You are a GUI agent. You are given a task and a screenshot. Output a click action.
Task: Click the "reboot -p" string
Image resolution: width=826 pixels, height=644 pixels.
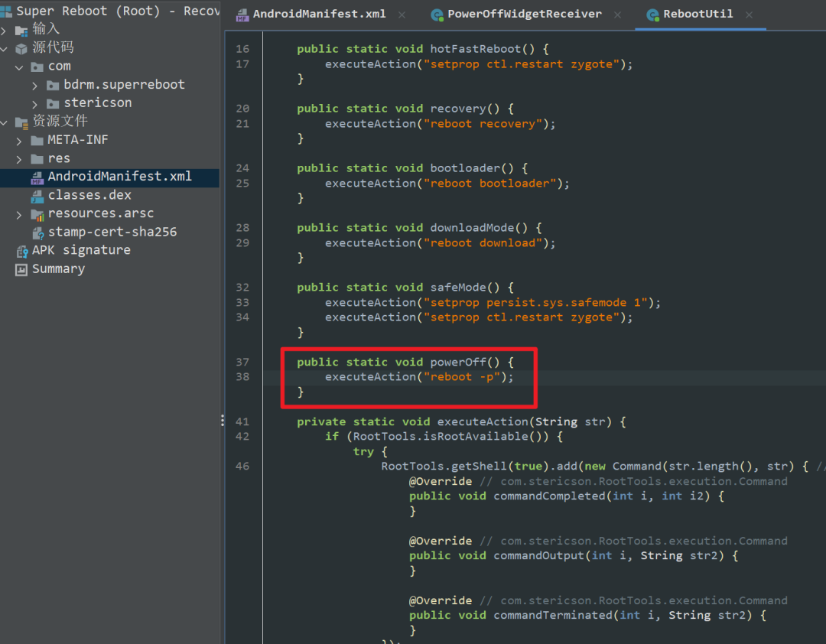pos(461,377)
